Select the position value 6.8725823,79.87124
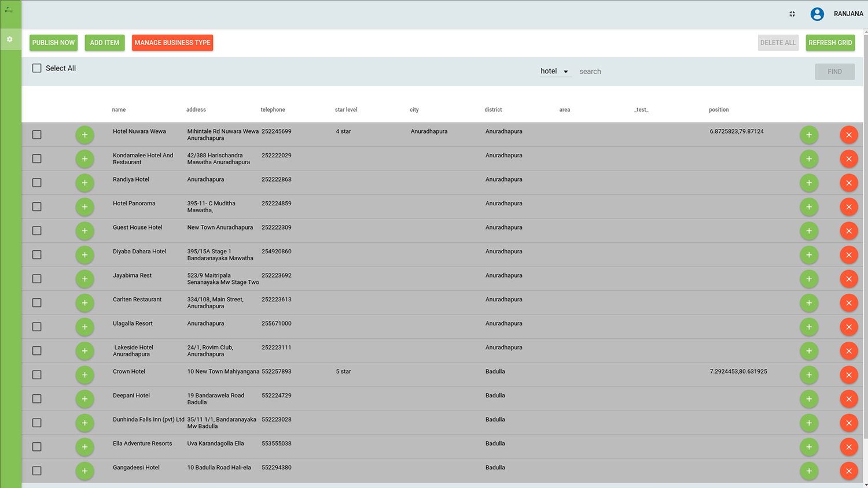868x488 pixels. tap(737, 131)
